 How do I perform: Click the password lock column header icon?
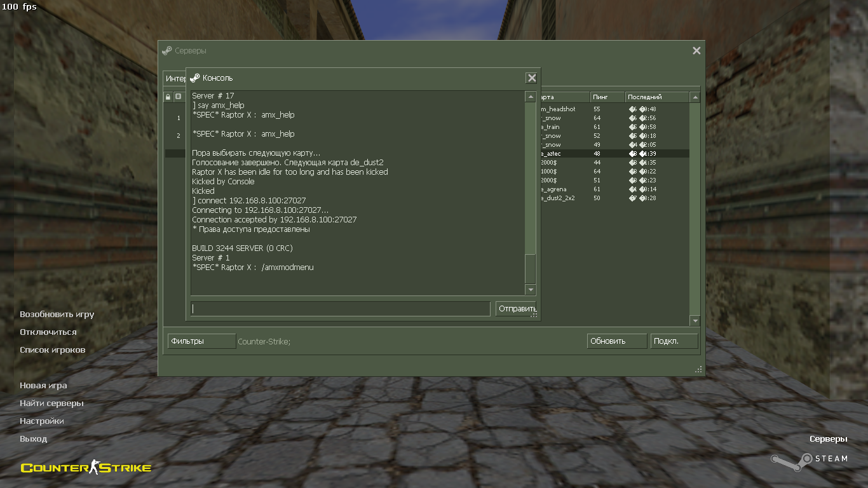point(168,97)
